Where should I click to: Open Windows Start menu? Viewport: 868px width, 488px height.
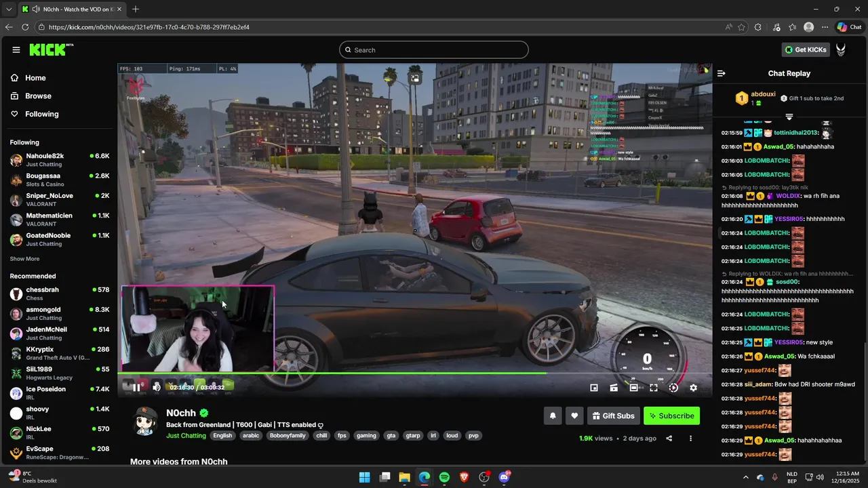[x=364, y=477]
